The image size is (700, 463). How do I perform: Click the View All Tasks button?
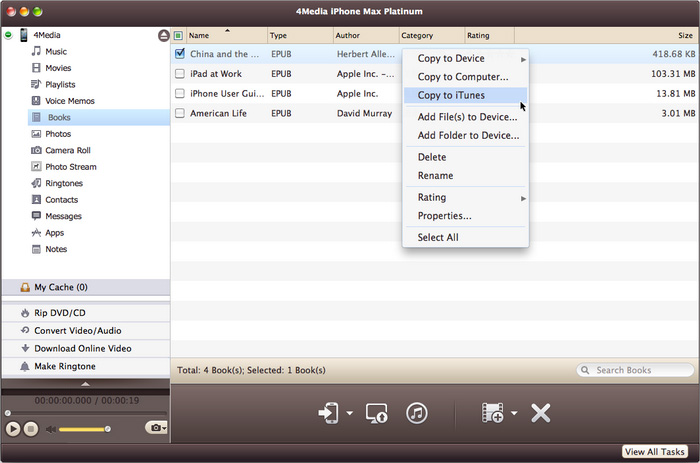point(655,452)
